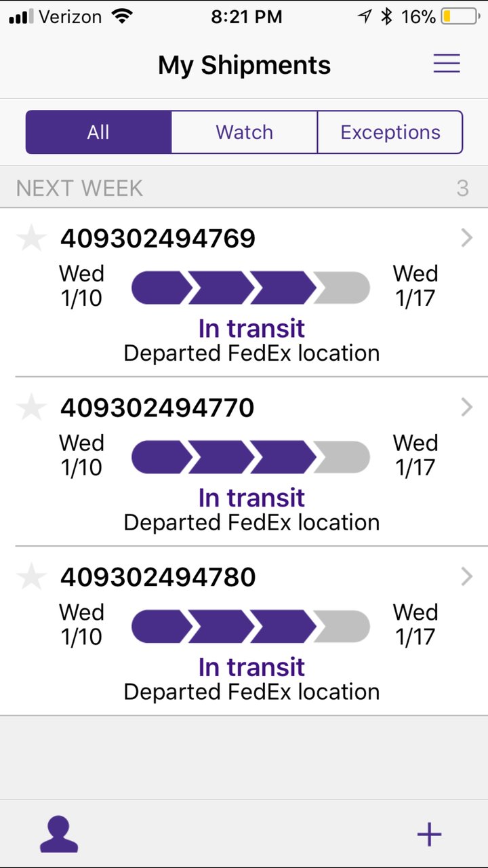Image resolution: width=488 pixels, height=868 pixels.
Task: Switch to the Exceptions tab
Action: tap(390, 132)
